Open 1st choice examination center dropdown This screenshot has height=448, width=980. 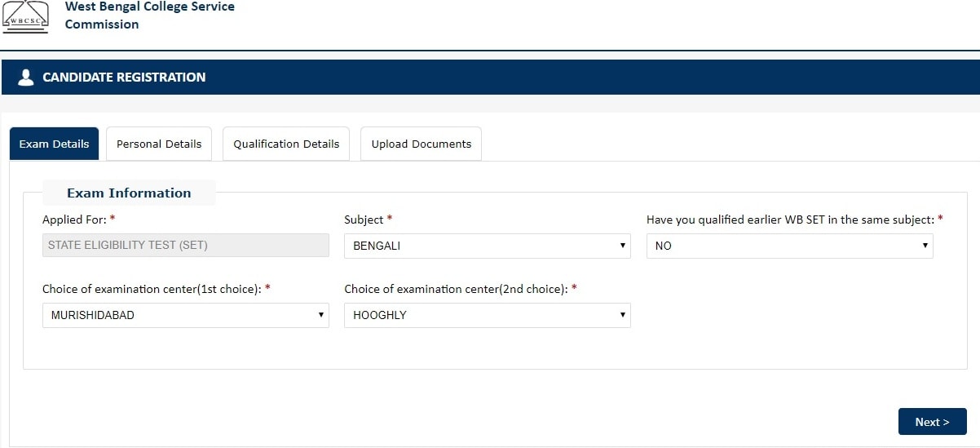185,315
